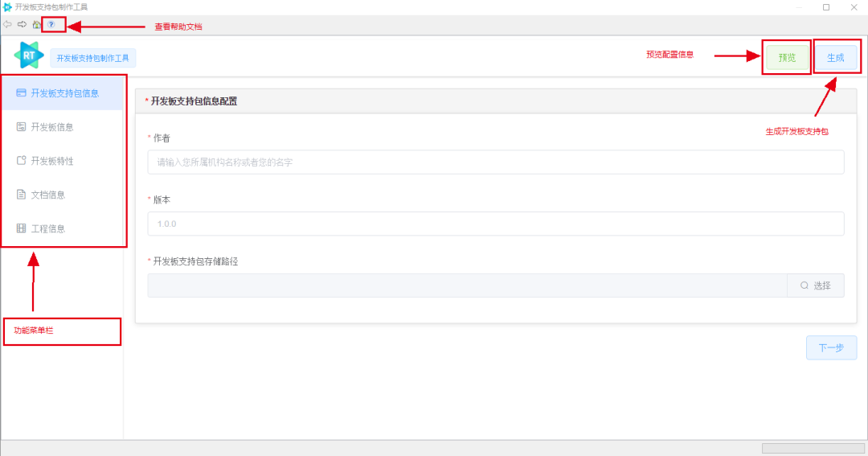
Task: Click the 开发板特性 sidebar icon
Action: click(21, 161)
